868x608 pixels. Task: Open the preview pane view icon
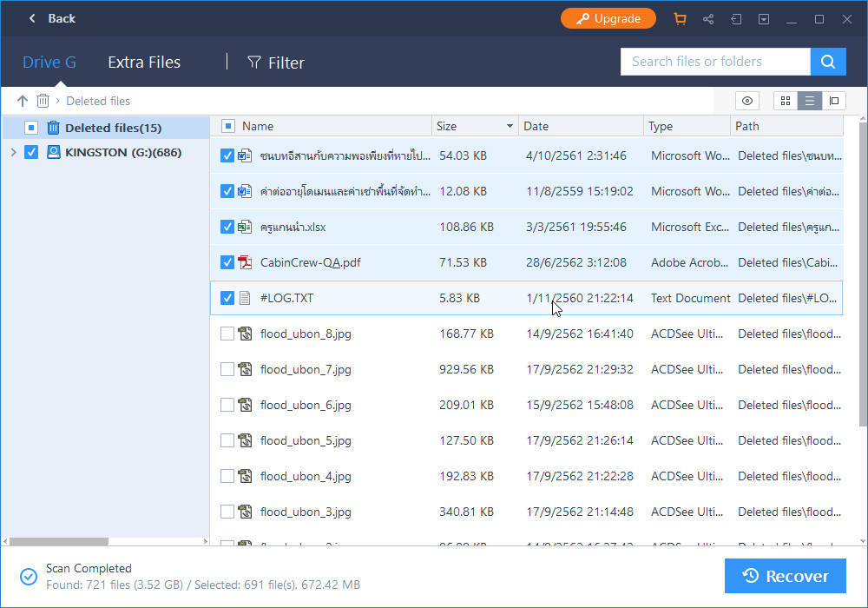coord(834,101)
